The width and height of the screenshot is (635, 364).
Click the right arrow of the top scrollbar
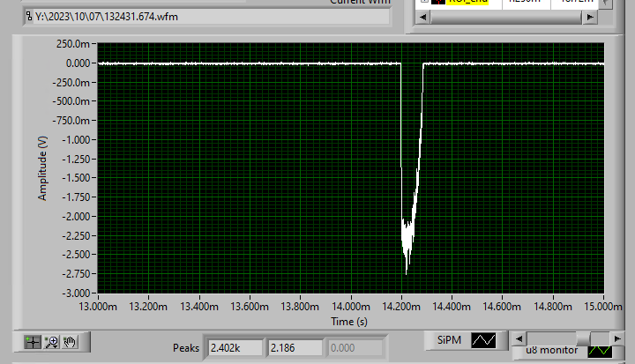(590, 17)
